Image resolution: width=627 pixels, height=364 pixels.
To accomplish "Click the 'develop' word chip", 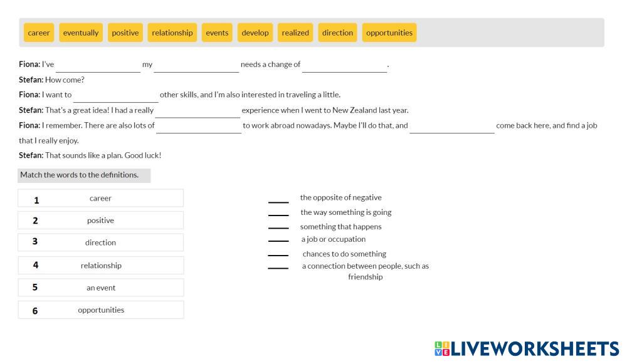I will [x=255, y=33].
